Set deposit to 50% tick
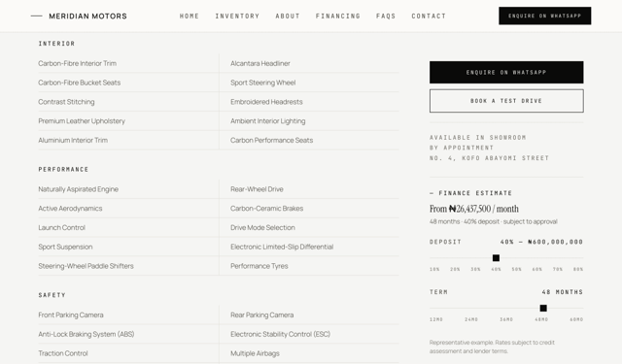 pos(516,269)
